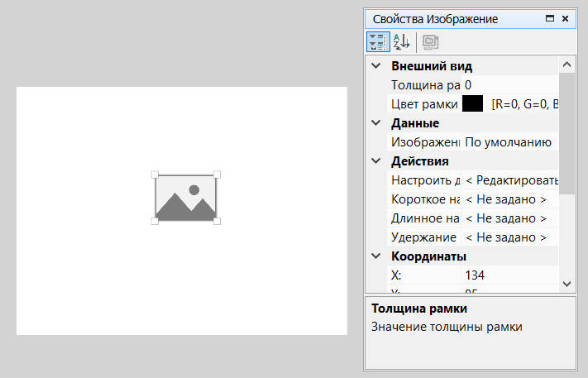Set the Длинное нажатие '< Не задано >' value
This screenshot has height=378, width=588.
tap(509, 218)
